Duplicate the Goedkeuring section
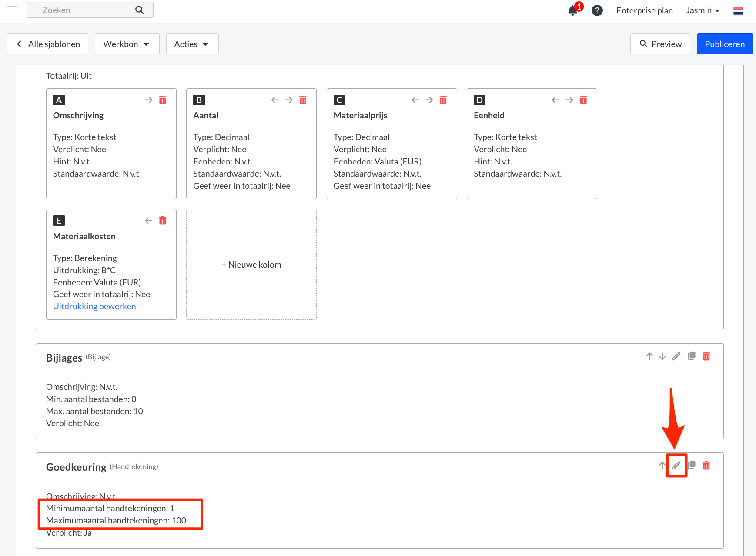756x556 pixels. (x=692, y=465)
